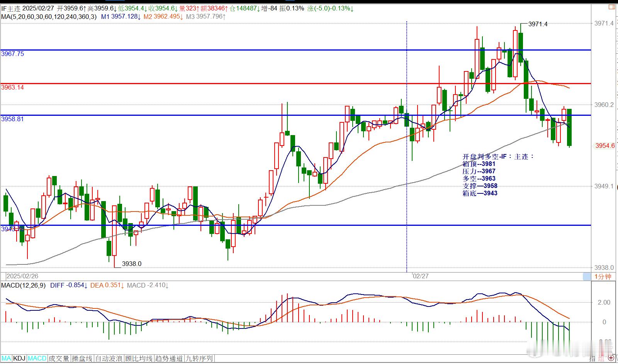The height and width of the screenshot is (364, 618).
Task: Click the 指 button at bottom right
Action: point(593,359)
